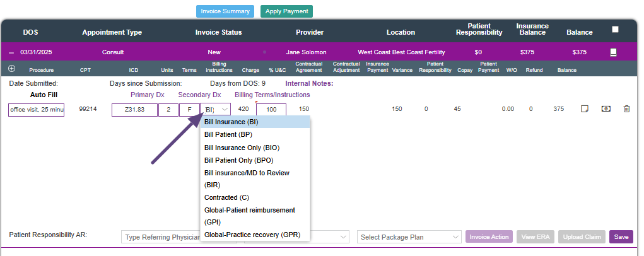Click the add procedure plus icon
The height and width of the screenshot is (256, 644).
(x=11, y=69)
